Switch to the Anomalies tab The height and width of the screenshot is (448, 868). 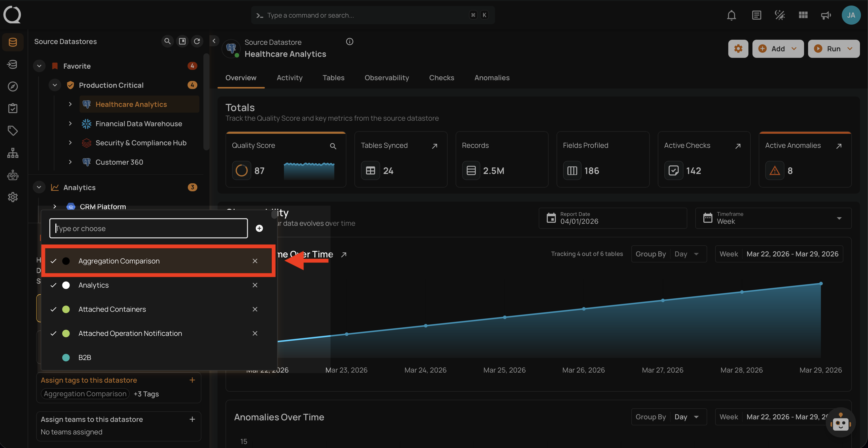[x=492, y=78]
